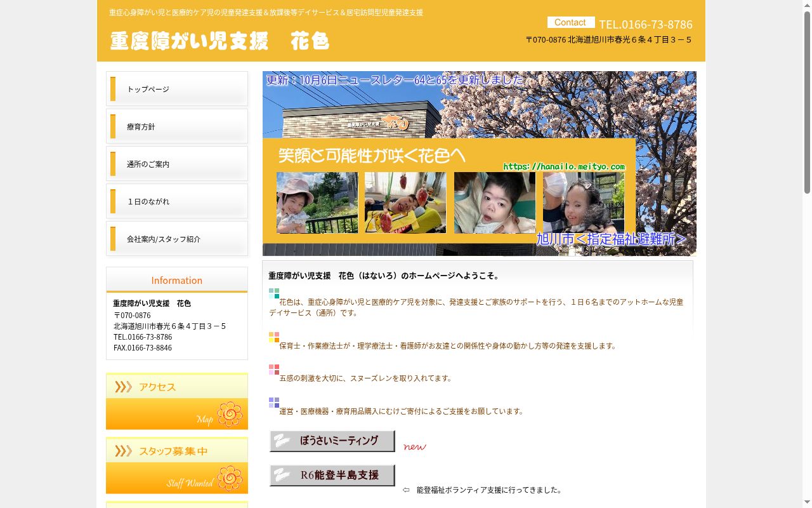Open the 通所のご案内 menu item

tap(177, 164)
